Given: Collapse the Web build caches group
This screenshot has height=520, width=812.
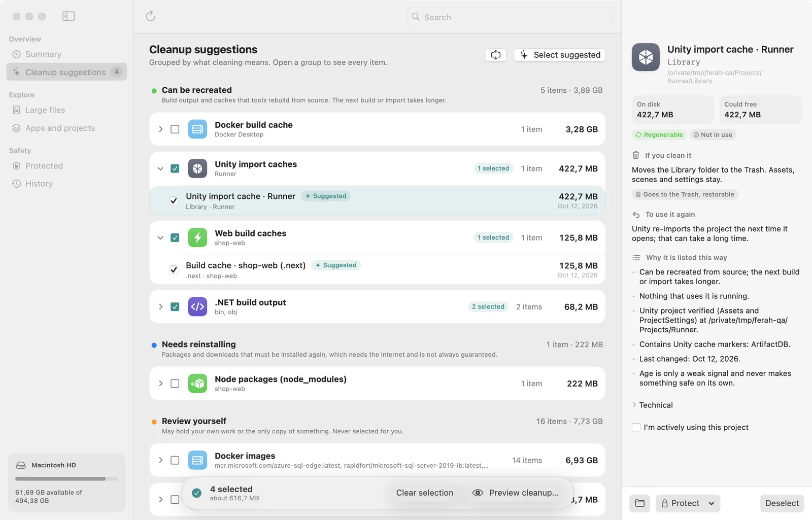Looking at the screenshot, I should (x=161, y=237).
